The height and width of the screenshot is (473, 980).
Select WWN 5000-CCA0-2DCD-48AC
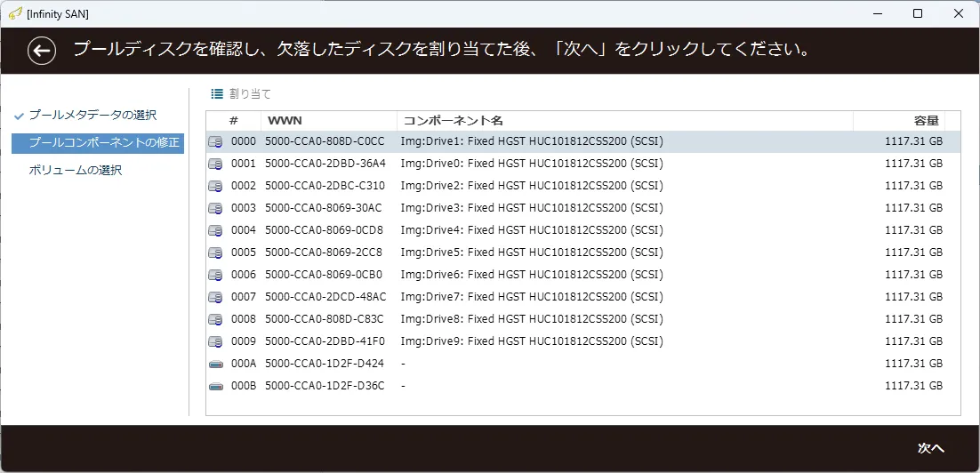tap(325, 297)
